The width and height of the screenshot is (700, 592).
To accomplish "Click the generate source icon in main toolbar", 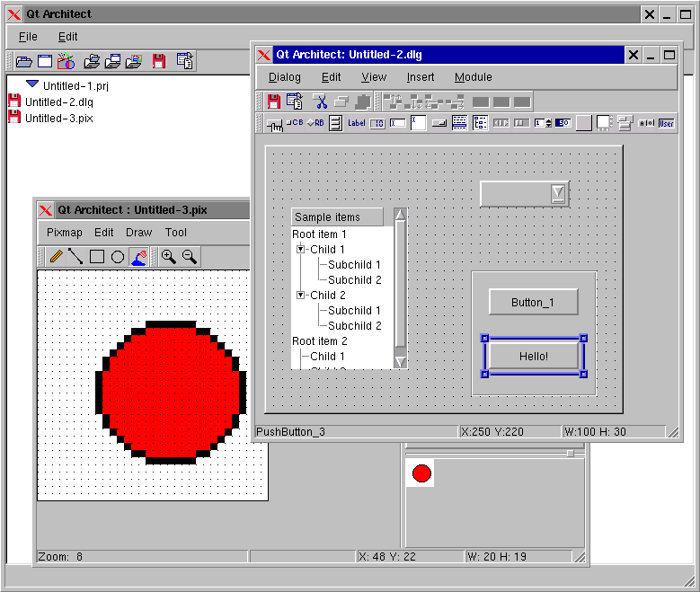I will 185,61.
